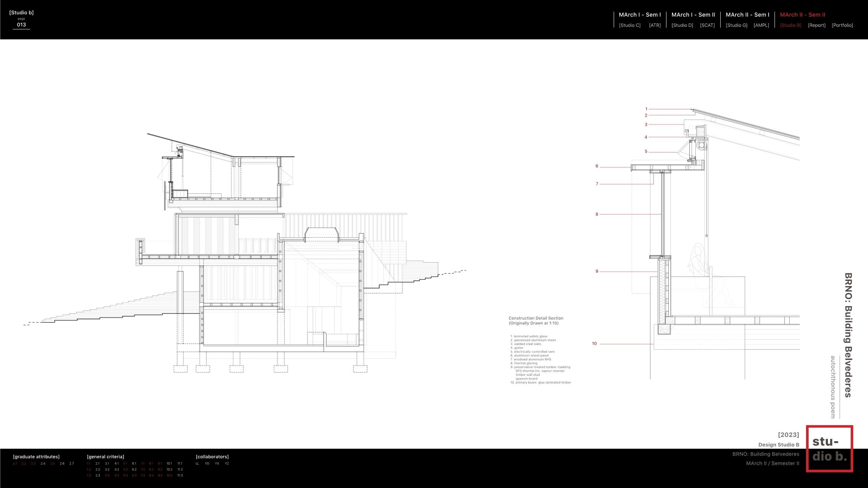Click collaborator initials LL
This screenshot has height=488, width=868.
[x=198, y=463]
